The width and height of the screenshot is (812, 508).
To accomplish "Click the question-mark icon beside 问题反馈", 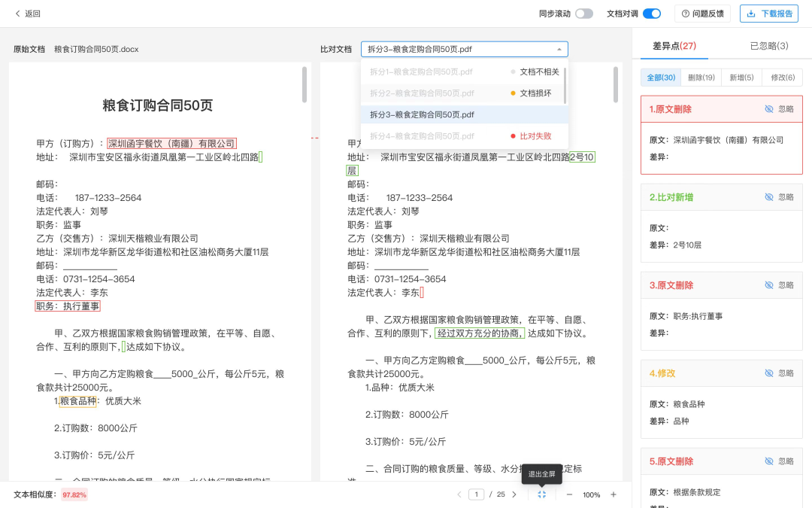I will coord(685,14).
